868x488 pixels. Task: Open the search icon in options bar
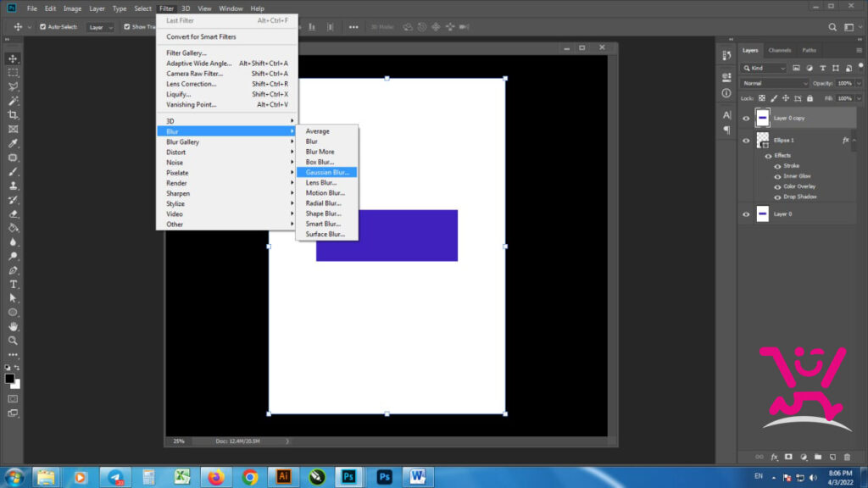(x=832, y=26)
